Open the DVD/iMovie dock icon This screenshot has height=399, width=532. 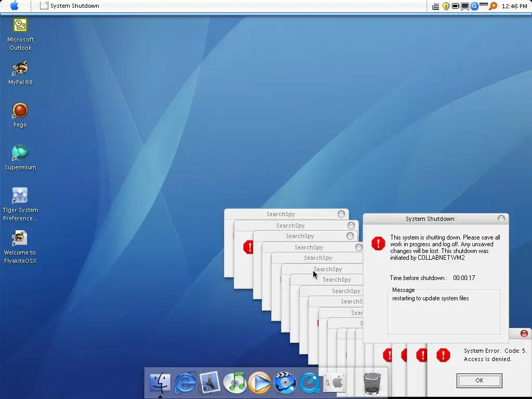pyautogui.click(x=285, y=383)
